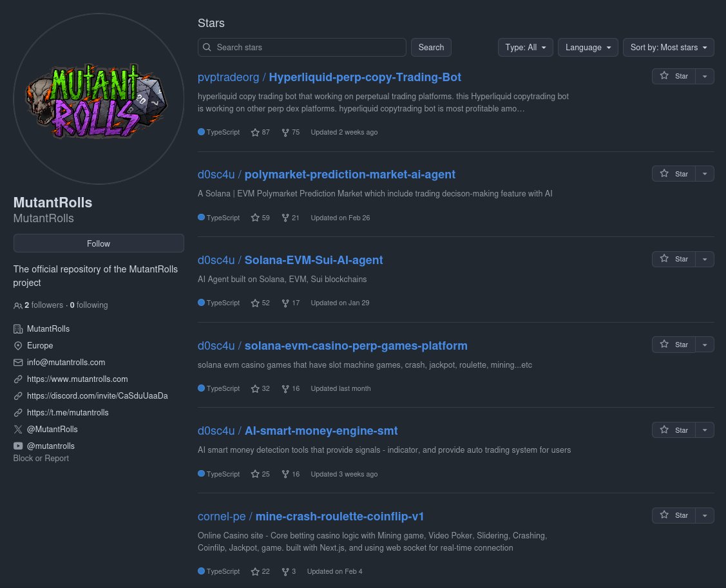This screenshot has width=726, height=588.
Task: Follow the MutantRolls user
Action: [x=99, y=243]
